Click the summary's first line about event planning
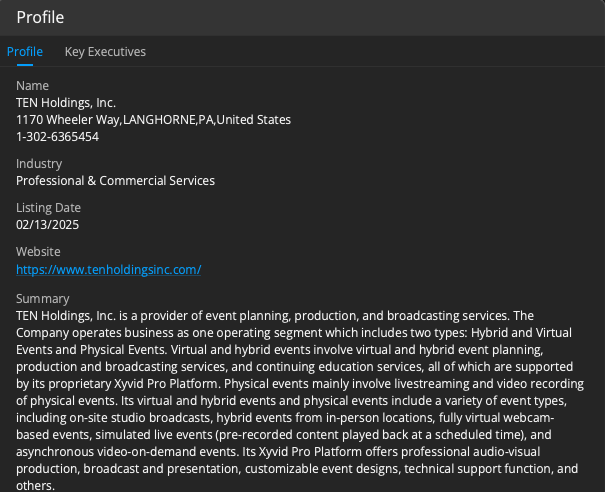Screen dimensions: 605x492 click(x=275, y=316)
